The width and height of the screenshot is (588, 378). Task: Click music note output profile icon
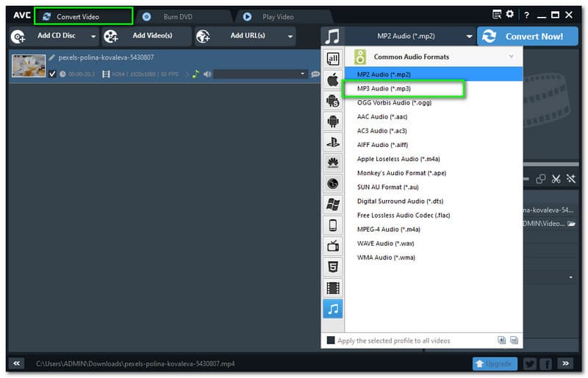tap(332, 37)
